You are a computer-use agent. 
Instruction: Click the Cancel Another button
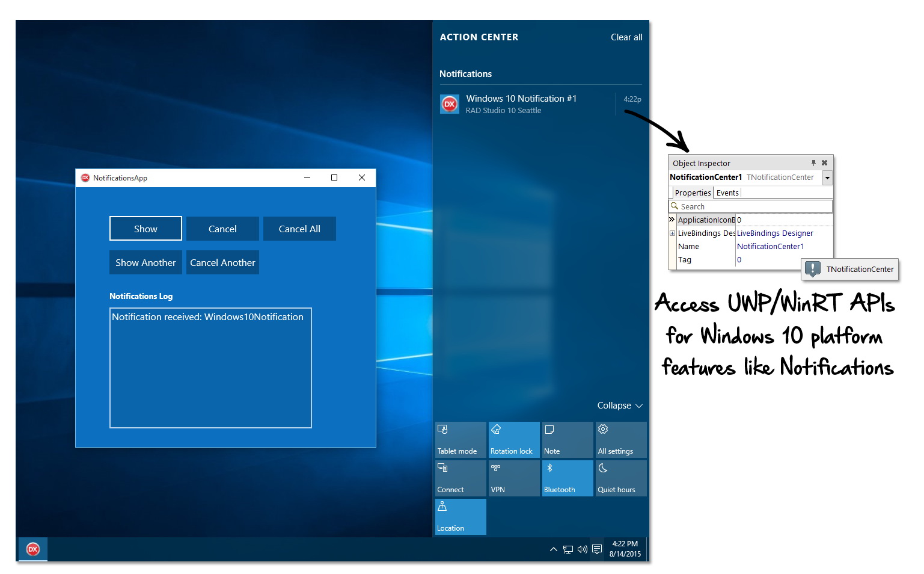(x=222, y=262)
